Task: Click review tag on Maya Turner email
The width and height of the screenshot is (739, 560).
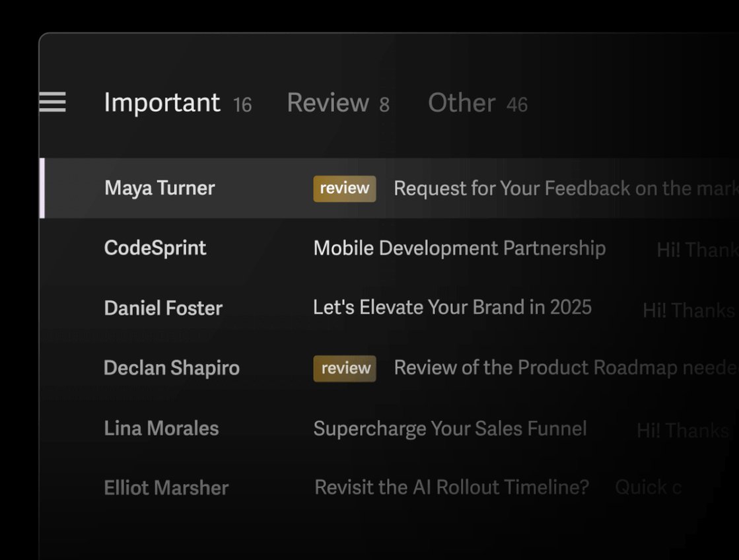Action: click(345, 189)
